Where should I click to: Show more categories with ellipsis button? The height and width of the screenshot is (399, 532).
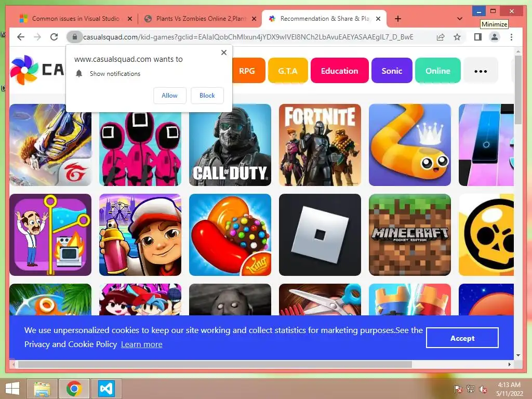point(481,71)
